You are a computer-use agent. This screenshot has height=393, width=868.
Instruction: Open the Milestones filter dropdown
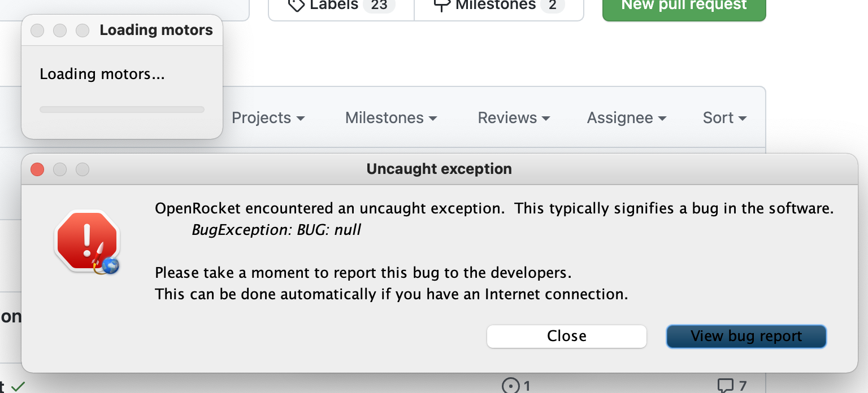[x=391, y=117]
